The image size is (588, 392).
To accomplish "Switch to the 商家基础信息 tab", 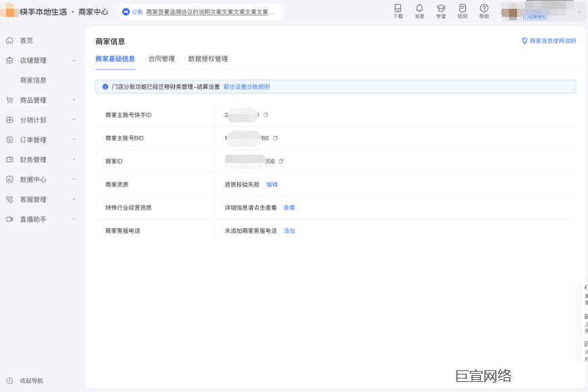I will click(115, 59).
